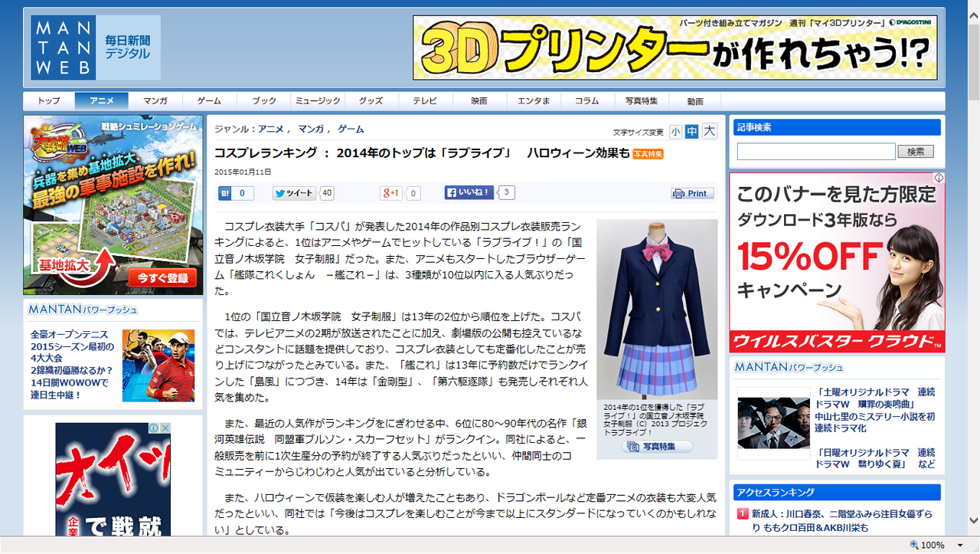Click the ad choices icon on left red banner
The width and height of the screenshot is (980, 554).
[x=154, y=428]
